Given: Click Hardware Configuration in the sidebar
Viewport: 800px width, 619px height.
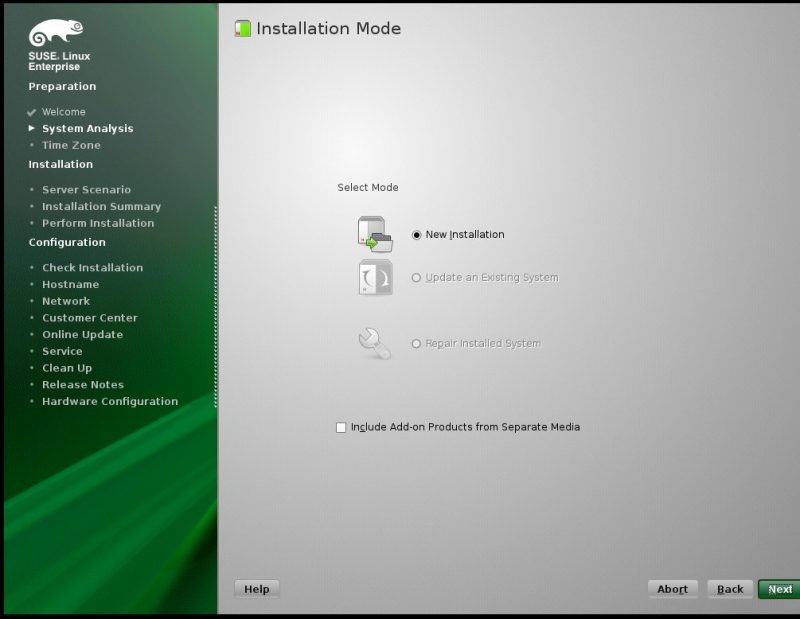Looking at the screenshot, I should [x=110, y=402].
